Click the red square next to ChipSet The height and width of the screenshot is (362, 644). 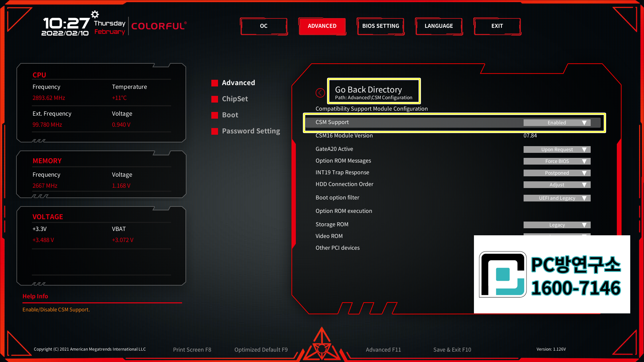click(215, 99)
